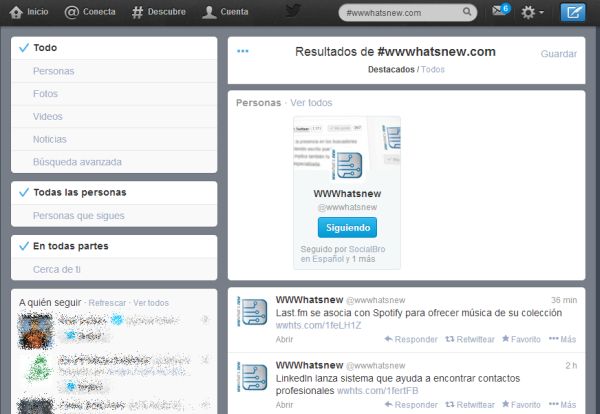Reply to the Last.fm tweet
Image resolution: width=600 pixels, height=414 pixels.
click(411, 339)
